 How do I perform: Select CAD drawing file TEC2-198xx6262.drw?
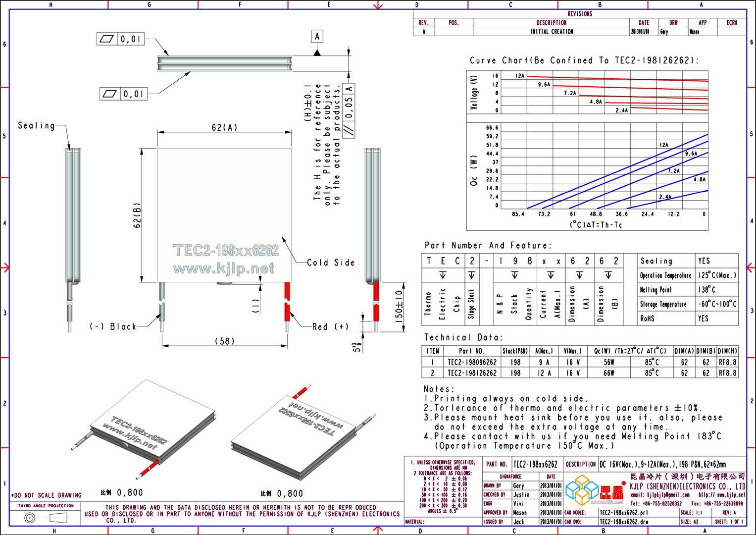coord(624,522)
